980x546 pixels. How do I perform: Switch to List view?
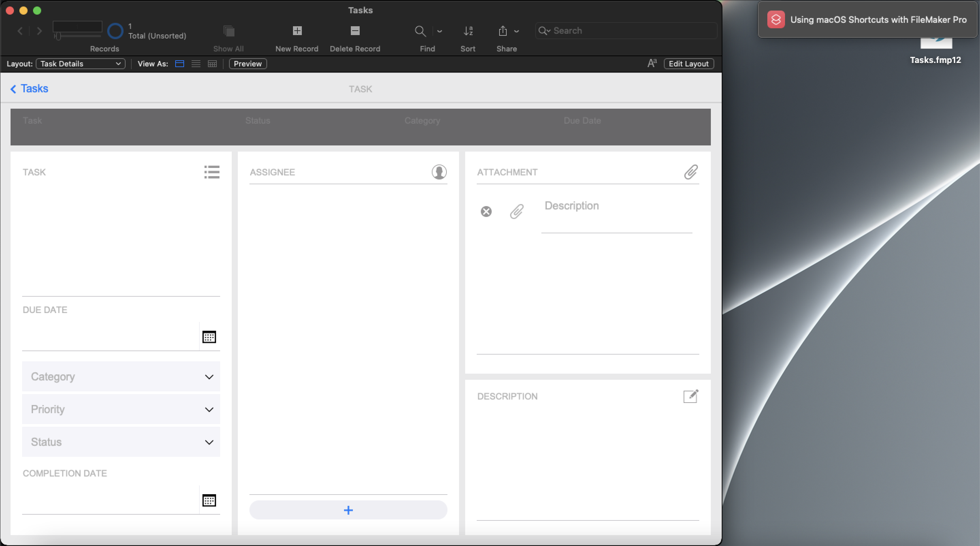point(196,64)
